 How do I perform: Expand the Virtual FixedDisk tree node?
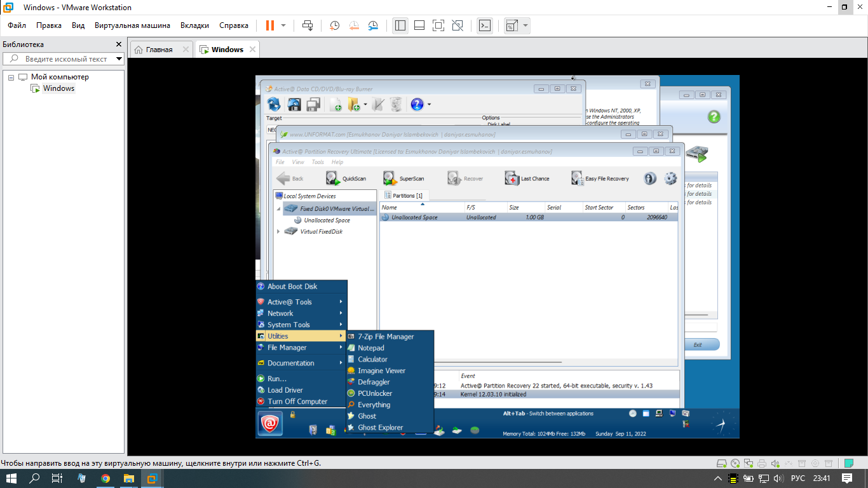[x=278, y=231]
